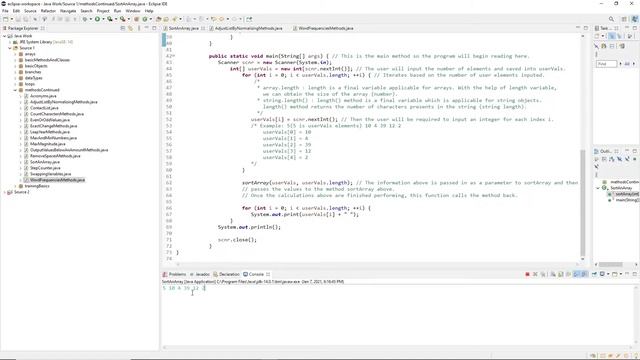This screenshot has height=360, width=640.
Task: Select ContactList.java in Package Explorer
Action: click(x=44, y=108)
